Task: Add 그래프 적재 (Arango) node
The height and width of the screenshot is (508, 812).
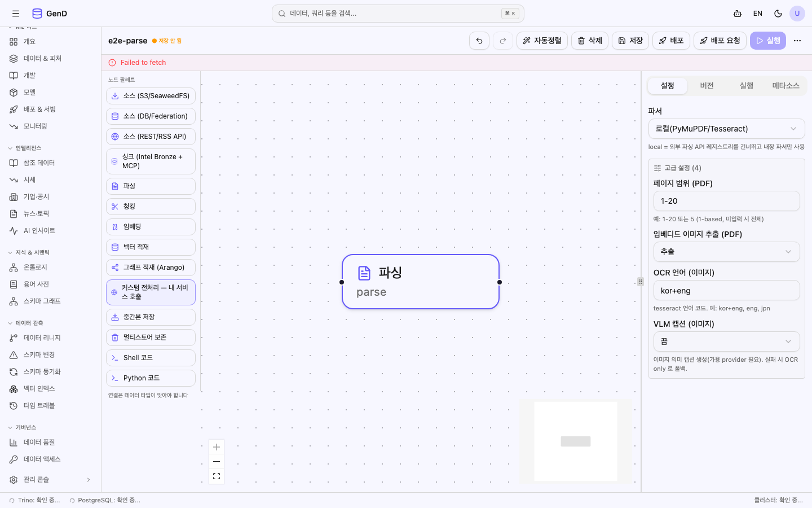Action: coord(151,268)
